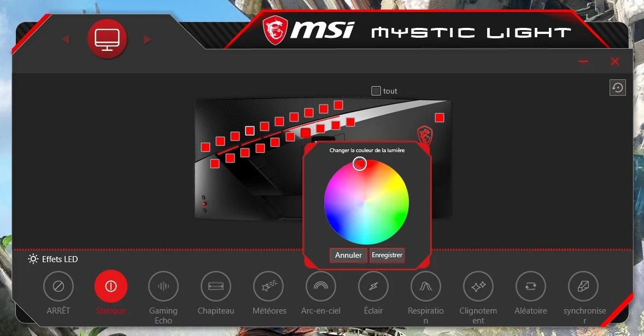Pick the Clignotement flashing effect

coord(478,286)
